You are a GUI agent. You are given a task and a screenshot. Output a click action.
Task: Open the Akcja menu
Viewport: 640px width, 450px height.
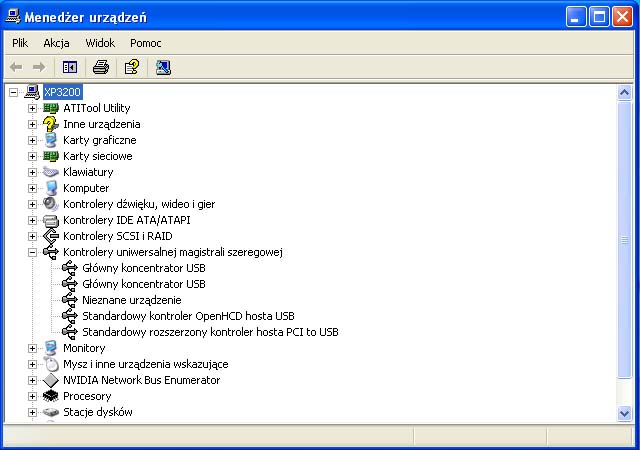coord(56,43)
